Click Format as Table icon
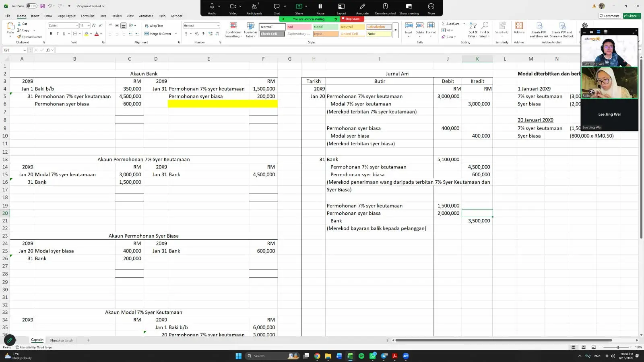The height and width of the screenshot is (362, 644). 250,26
